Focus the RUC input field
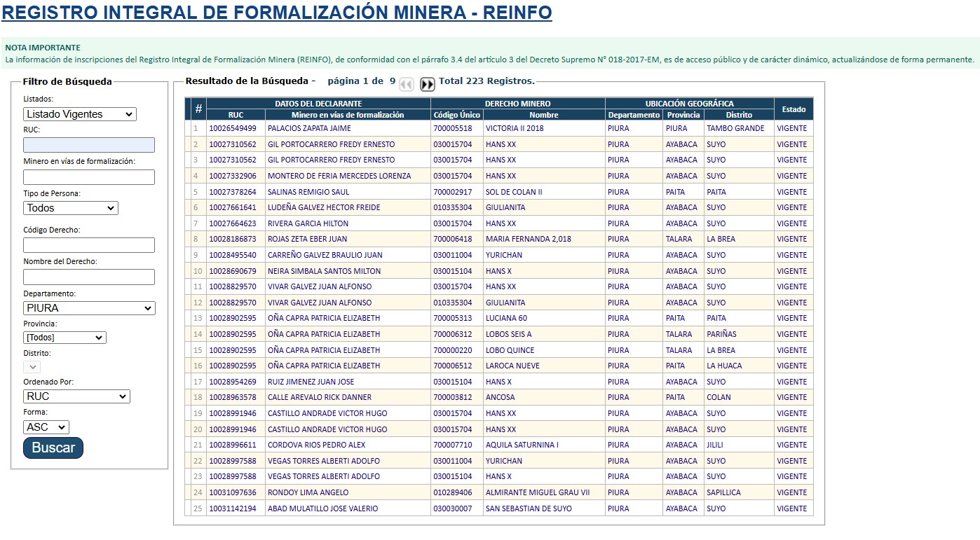This screenshot has height=540, width=980. pyautogui.click(x=89, y=145)
